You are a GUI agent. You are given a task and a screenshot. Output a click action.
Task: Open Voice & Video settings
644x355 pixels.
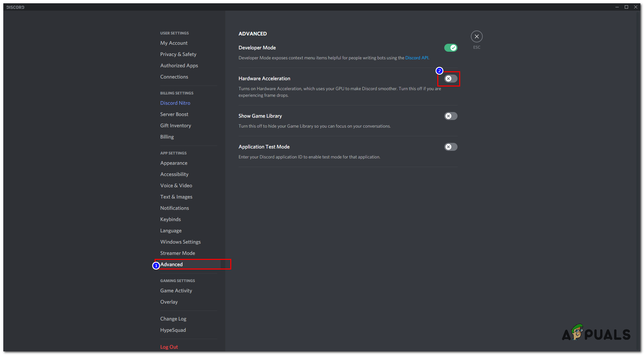pos(176,186)
